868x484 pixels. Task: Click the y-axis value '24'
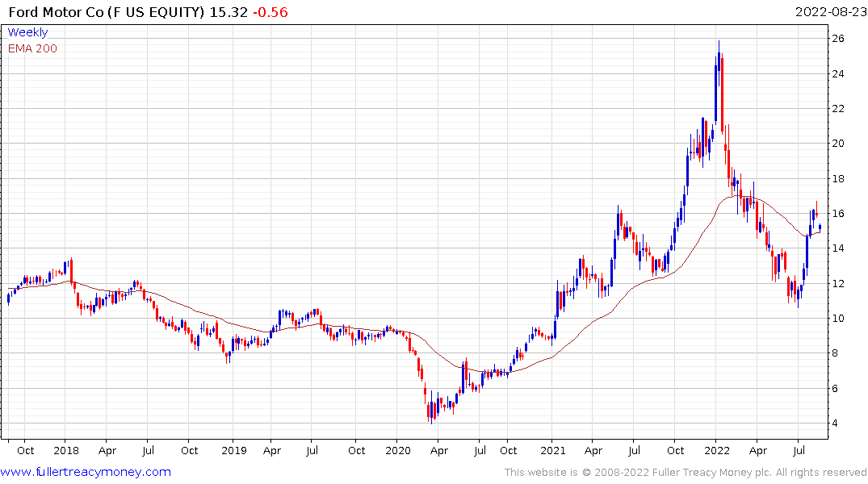pos(838,73)
